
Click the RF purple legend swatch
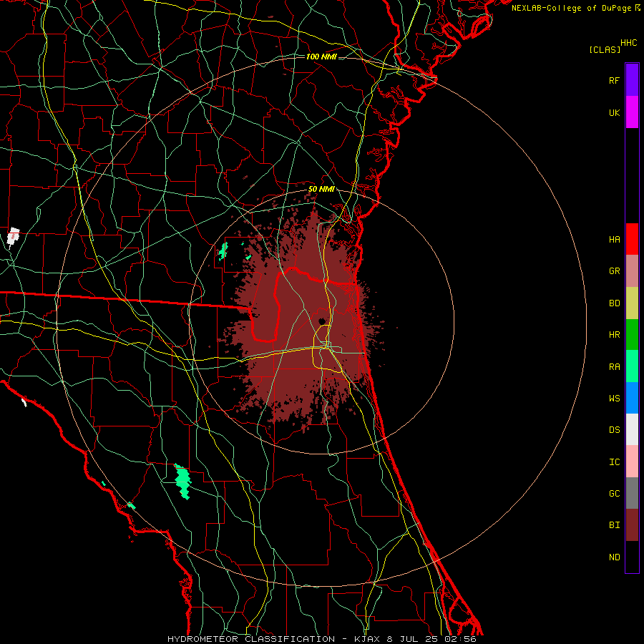(x=632, y=80)
